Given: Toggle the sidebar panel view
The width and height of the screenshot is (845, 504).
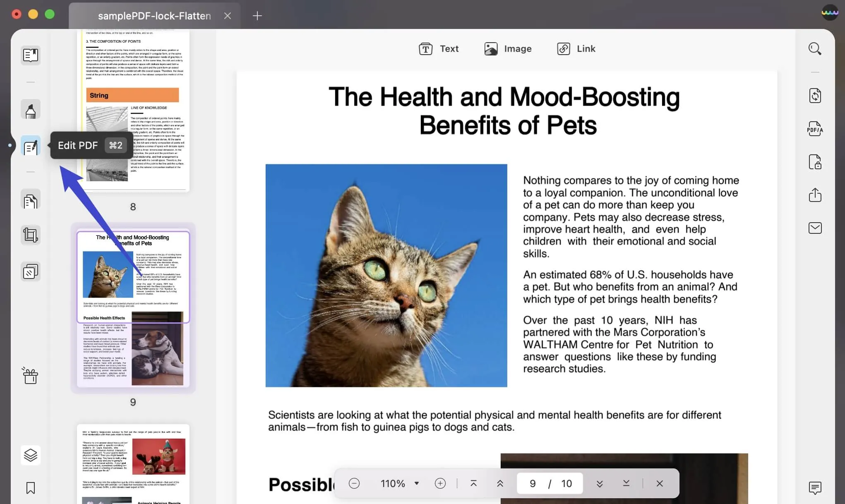Looking at the screenshot, I should (30, 55).
